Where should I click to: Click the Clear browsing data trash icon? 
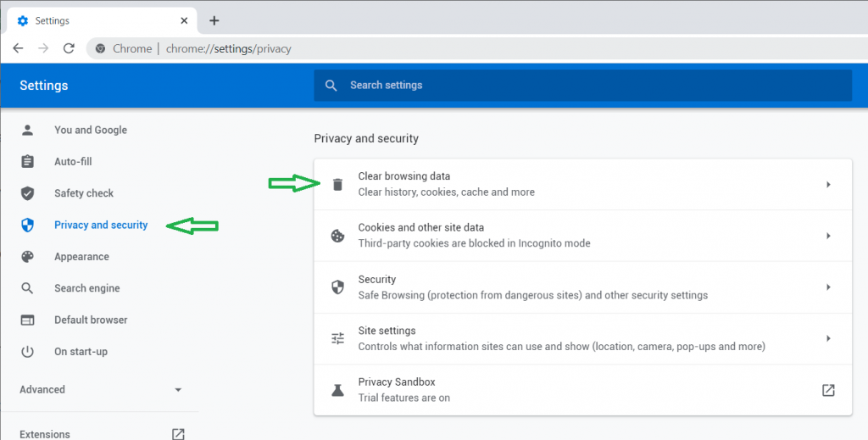point(337,184)
